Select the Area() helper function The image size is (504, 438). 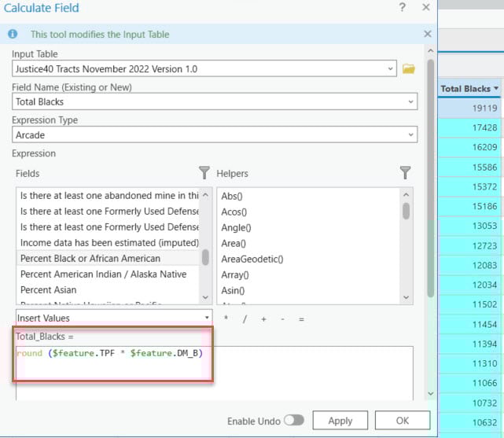(308, 243)
